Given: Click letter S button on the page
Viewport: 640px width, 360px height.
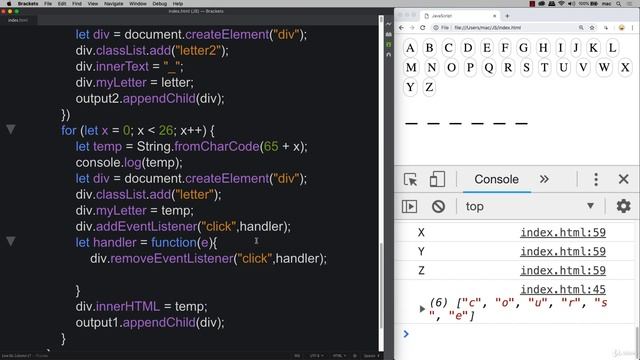Looking at the screenshot, I should click(x=527, y=67).
